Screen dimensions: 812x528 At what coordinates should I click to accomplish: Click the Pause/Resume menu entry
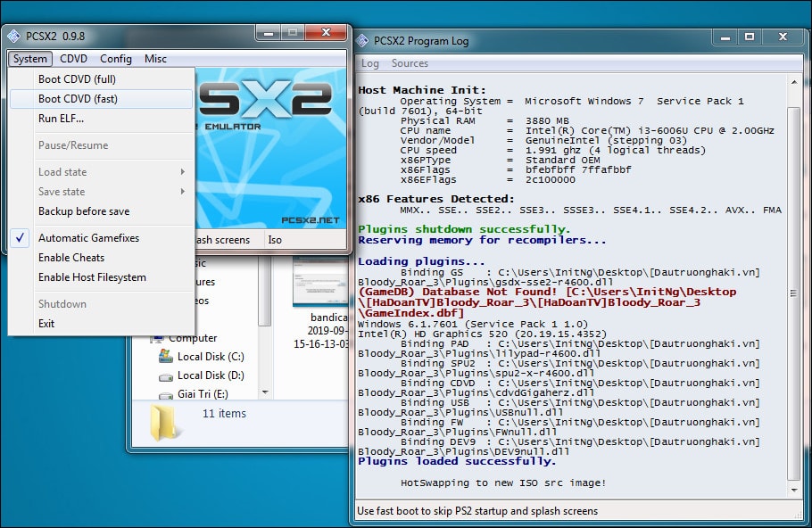pos(101,145)
